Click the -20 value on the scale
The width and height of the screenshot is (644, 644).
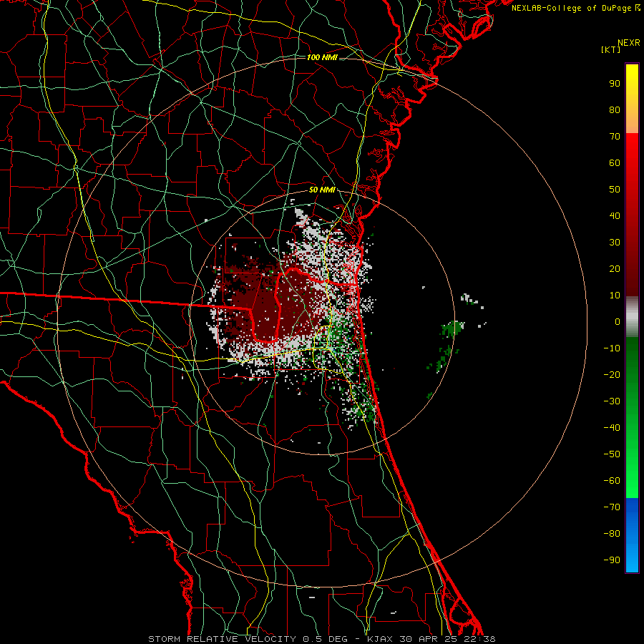point(612,375)
